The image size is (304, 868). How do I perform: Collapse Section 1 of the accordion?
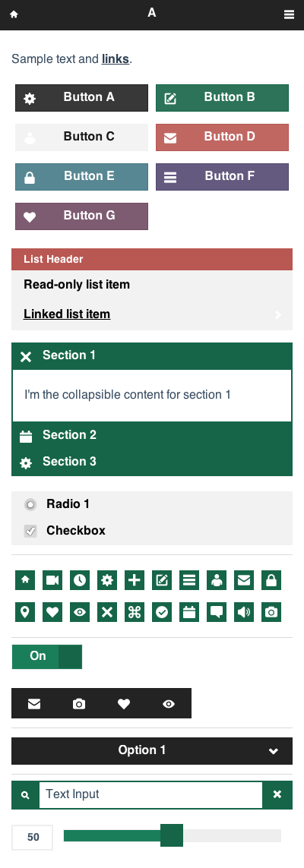(152, 356)
